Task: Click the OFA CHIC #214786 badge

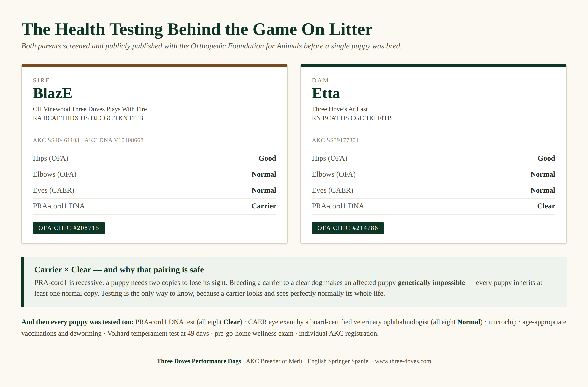Action: 348,228
